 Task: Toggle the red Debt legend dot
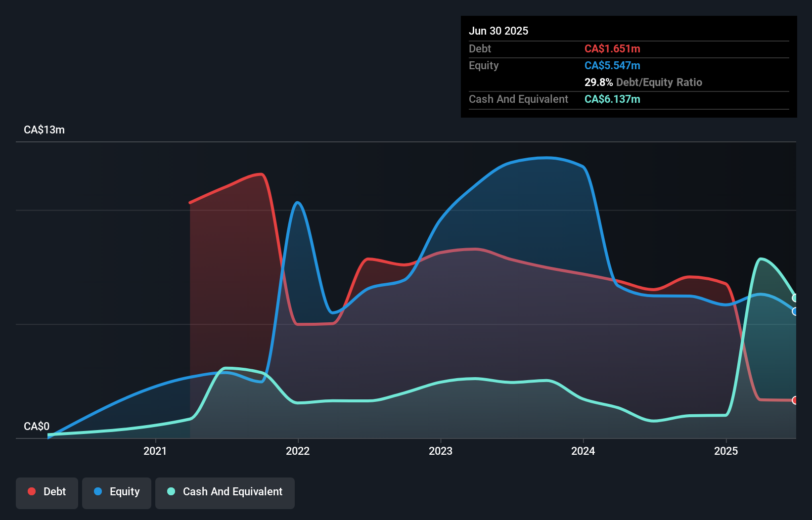(31, 491)
